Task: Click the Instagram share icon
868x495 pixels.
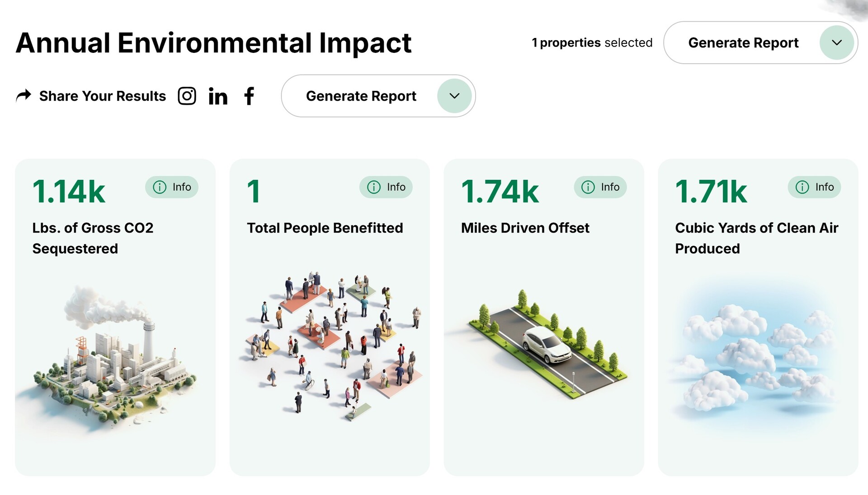Action: pyautogui.click(x=187, y=96)
